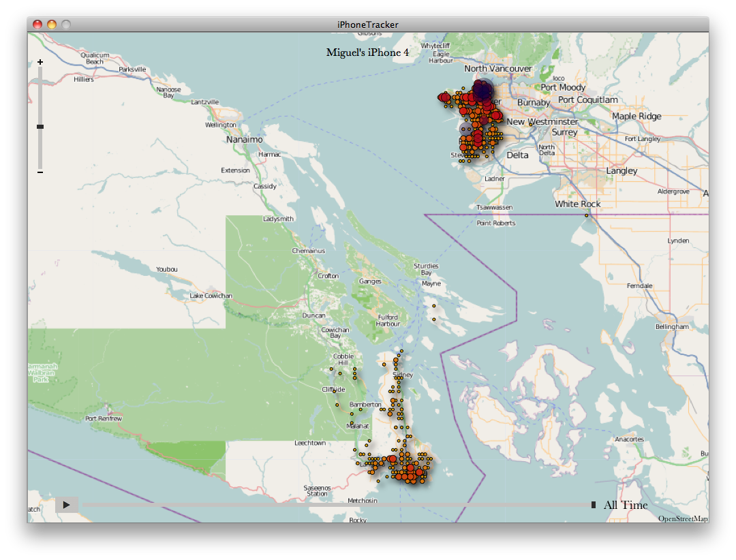736x560 pixels.
Task: Click the Cassidy map label
Action: (x=264, y=187)
